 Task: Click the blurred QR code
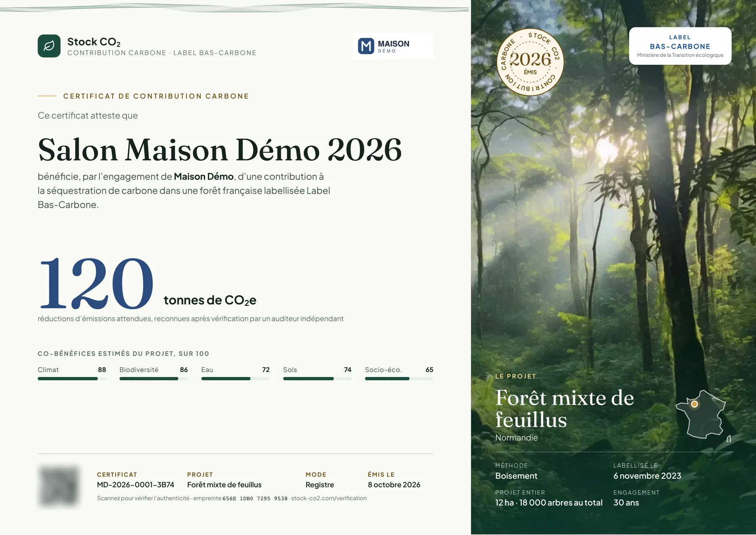pyautogui.click(x=59, y=486)
